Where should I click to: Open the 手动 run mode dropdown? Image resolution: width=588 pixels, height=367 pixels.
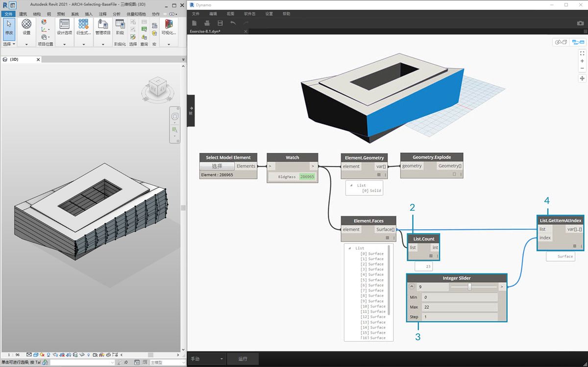(207, 359)
